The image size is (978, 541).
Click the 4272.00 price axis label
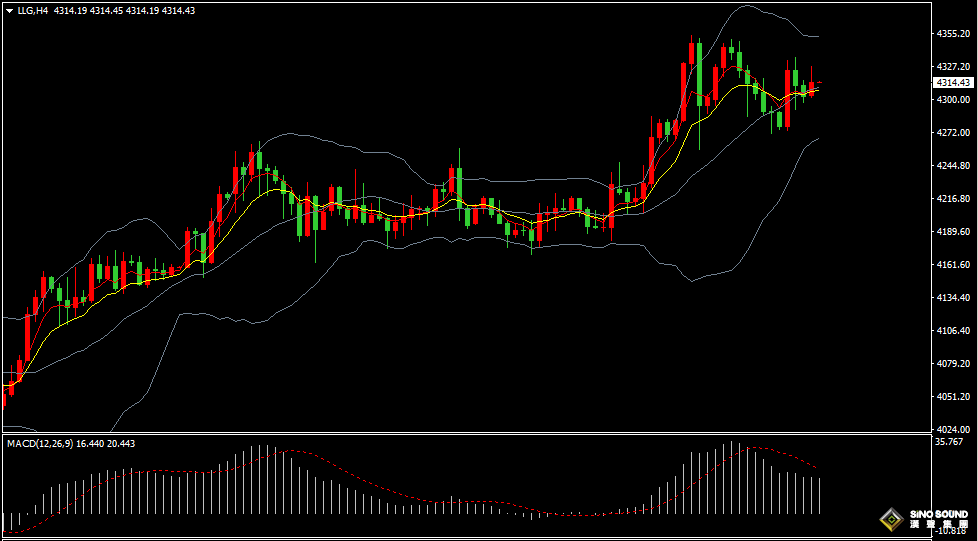(952, 133)
